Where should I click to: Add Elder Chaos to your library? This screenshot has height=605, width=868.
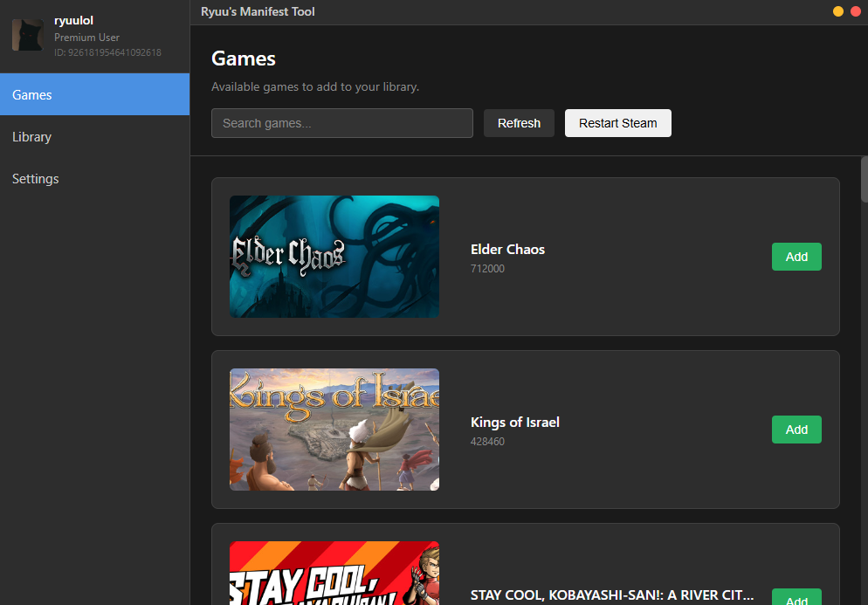pos(796,257)
